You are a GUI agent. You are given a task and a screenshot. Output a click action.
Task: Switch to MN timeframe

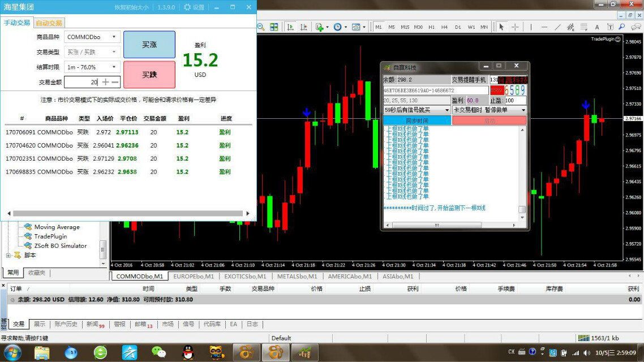pyautogui.click(x=484, y=27)
